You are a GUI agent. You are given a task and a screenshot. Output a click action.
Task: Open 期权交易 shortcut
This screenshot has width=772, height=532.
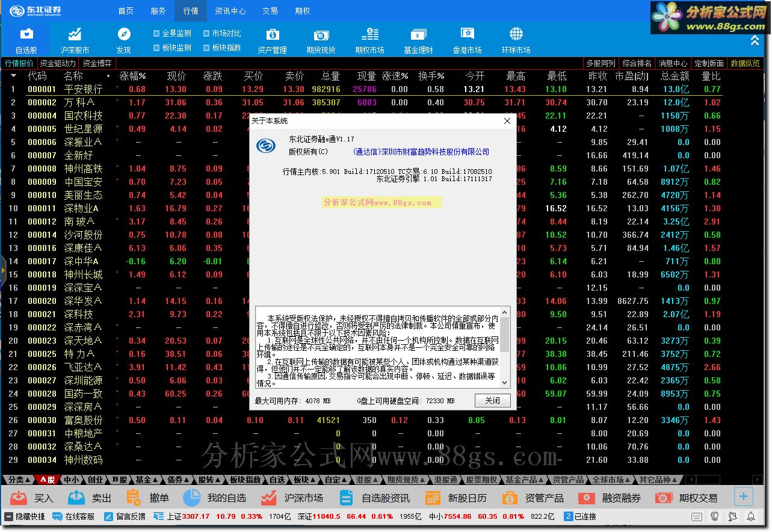[x=687, y=498]
